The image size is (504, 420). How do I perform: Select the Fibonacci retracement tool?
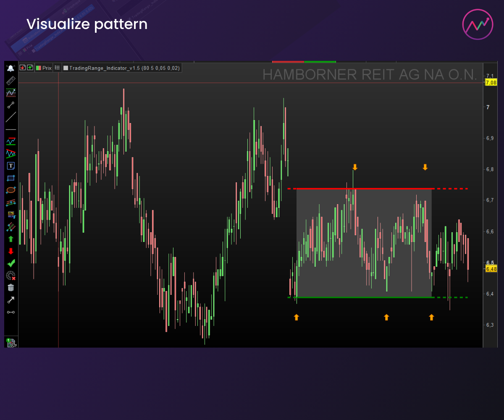click(11, 215)
